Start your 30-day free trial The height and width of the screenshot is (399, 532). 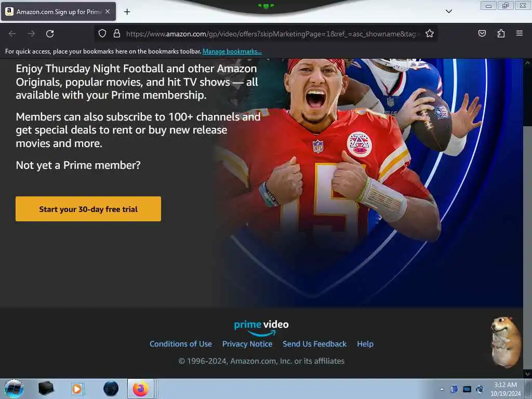[x=88, y=209]
